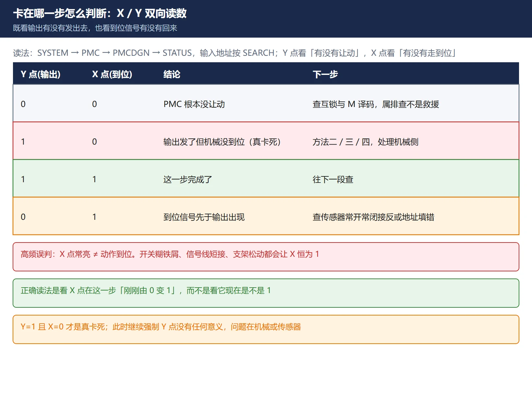Click X 点 value in the "PMC 根本没让动" row

(x=94, y=104)
